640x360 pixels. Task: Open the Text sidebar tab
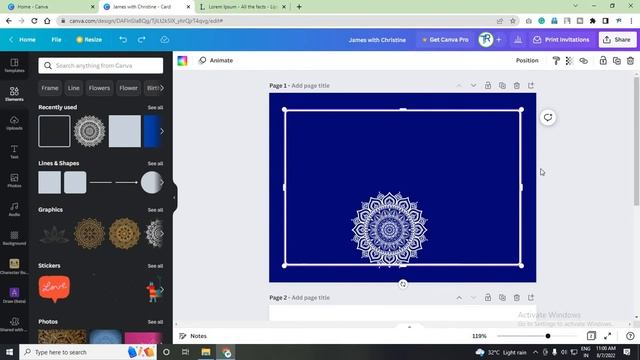pyautogui.click(x=14, y=151)
